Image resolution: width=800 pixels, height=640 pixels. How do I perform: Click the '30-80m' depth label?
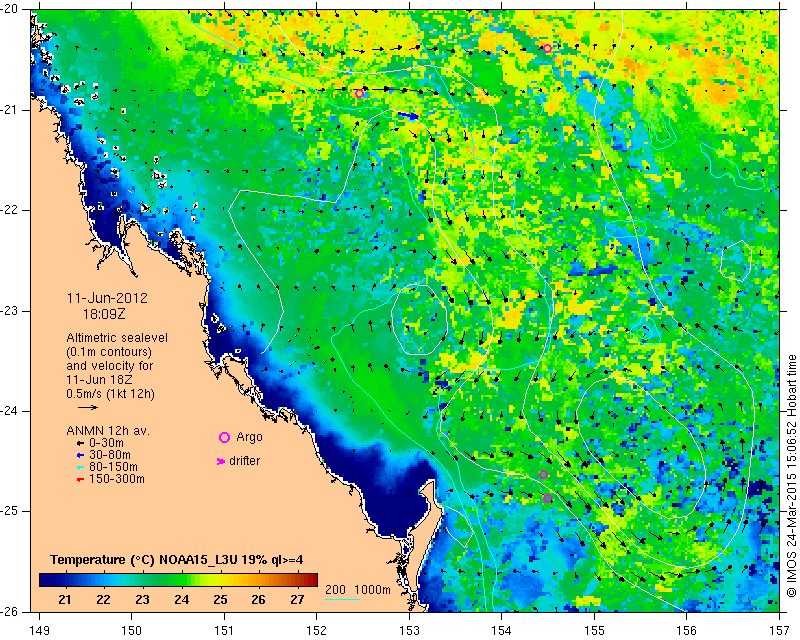click(x=110, y=455)
